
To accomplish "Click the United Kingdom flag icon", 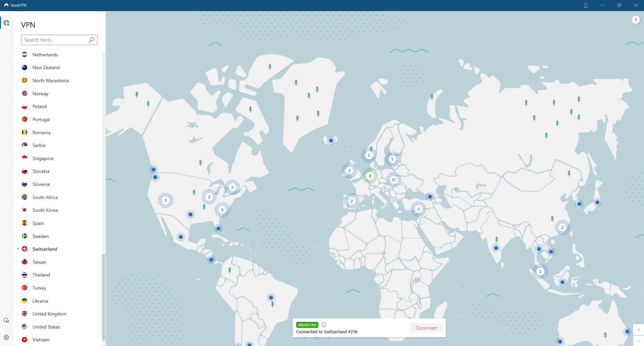I will coord(24,314).
